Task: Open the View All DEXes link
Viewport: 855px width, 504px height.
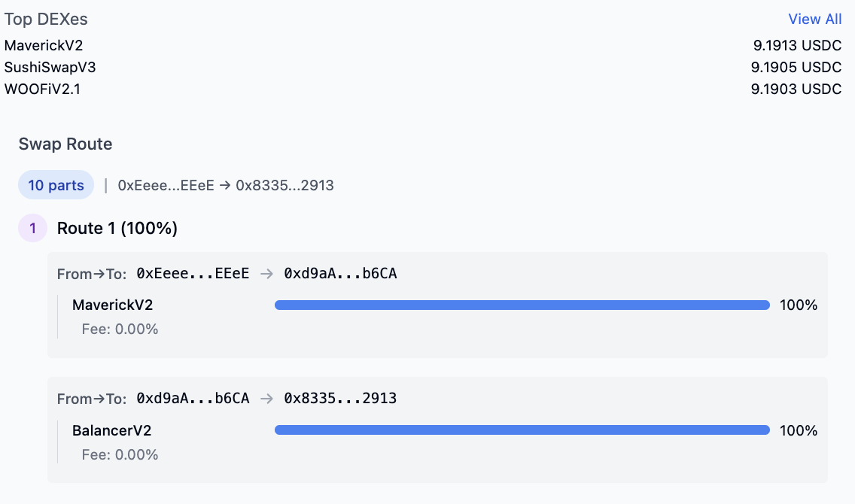Action: pyautogui.click(x=814, y=19)
